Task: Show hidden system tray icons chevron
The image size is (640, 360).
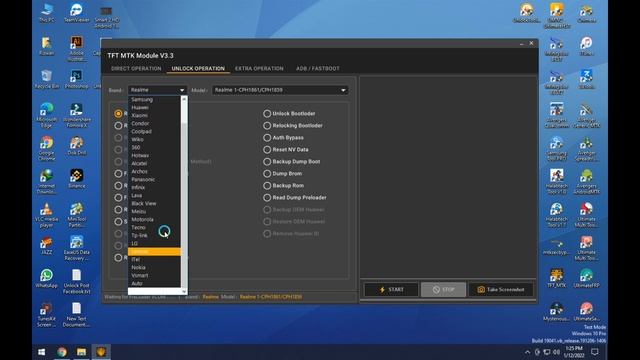Action: tap(527, 352)
